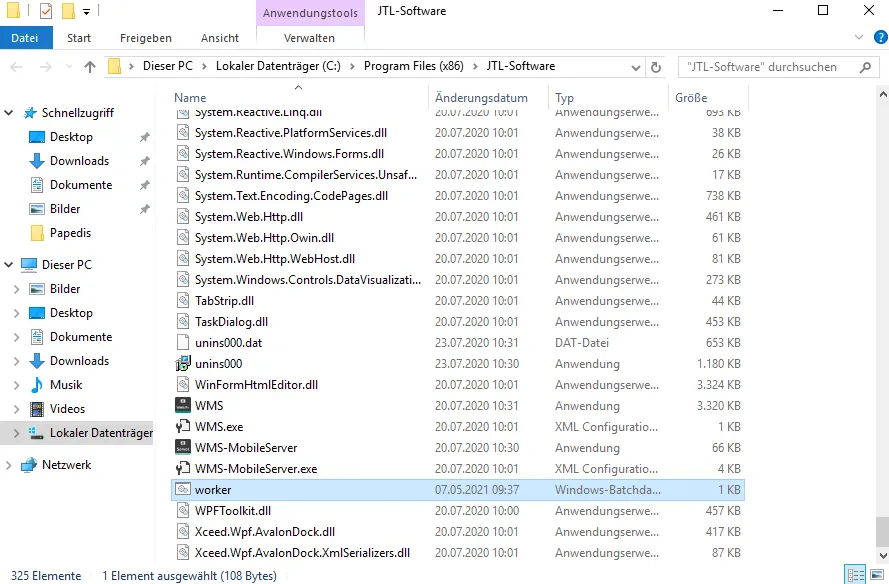This screenshot has height=584, width=889.
Task: Toggle pin on Downloads quick access
Action: (x=145, y=161)
